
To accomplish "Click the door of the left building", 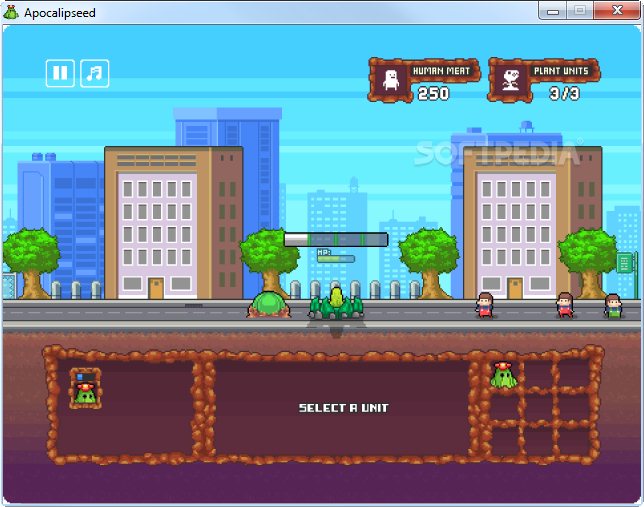I will (x=156, y=288).
